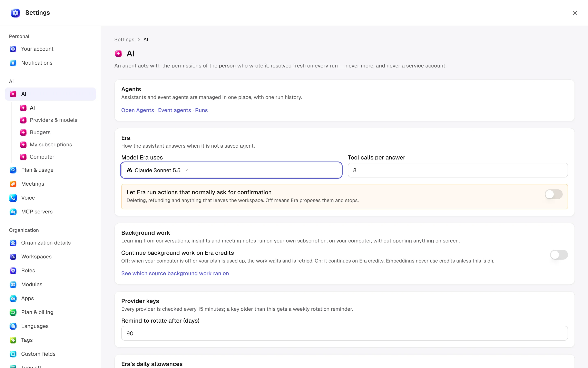Click the Remind to rotate after days field
Viewport: 588px width, 368px height.
344,333
